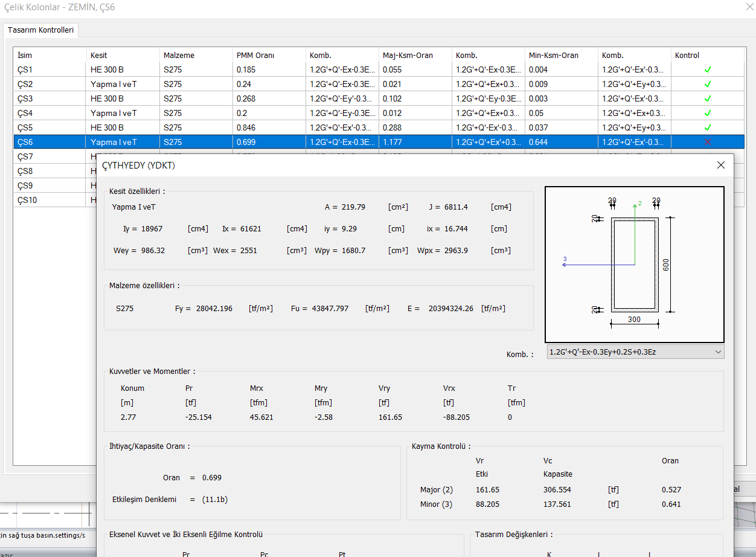Click the 600x300 section preview drawing
This screenshot has height=557, width=756.
(635, 265)
